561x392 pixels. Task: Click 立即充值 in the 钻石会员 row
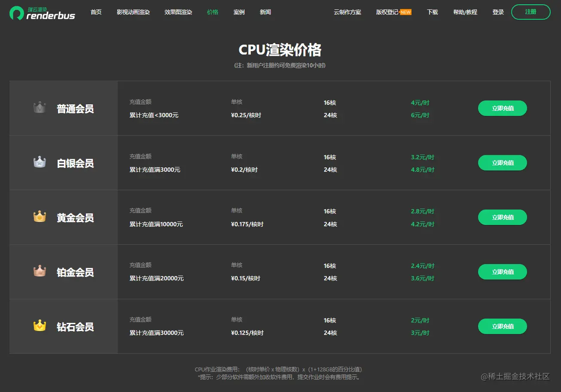click(x=502, y=326)
